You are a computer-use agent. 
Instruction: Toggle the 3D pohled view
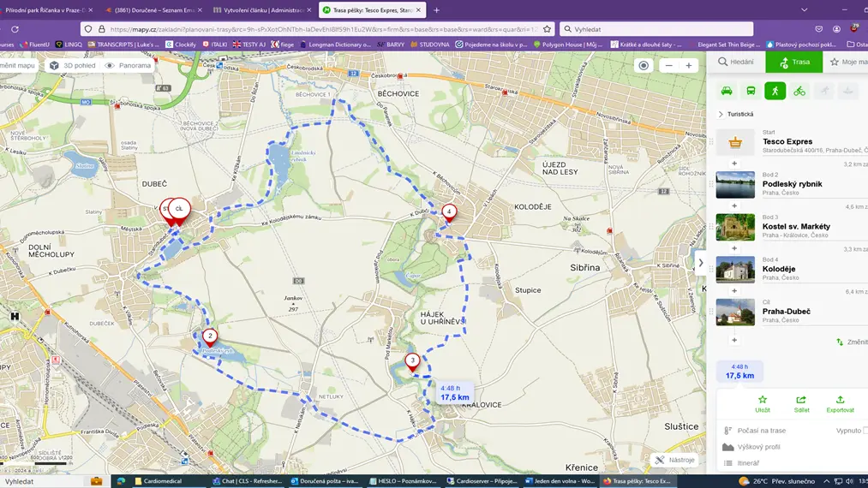[x=73, y=65]
